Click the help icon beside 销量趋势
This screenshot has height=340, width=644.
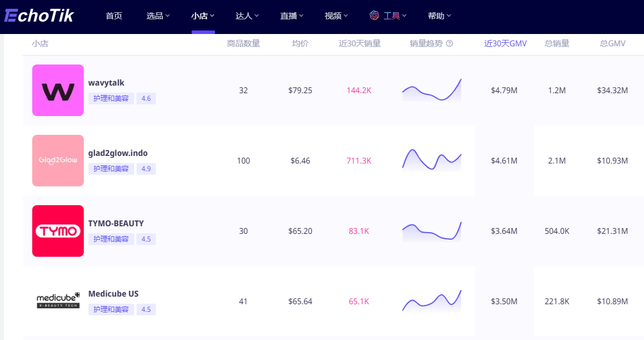pyautogui.click(x=449, y=43)
